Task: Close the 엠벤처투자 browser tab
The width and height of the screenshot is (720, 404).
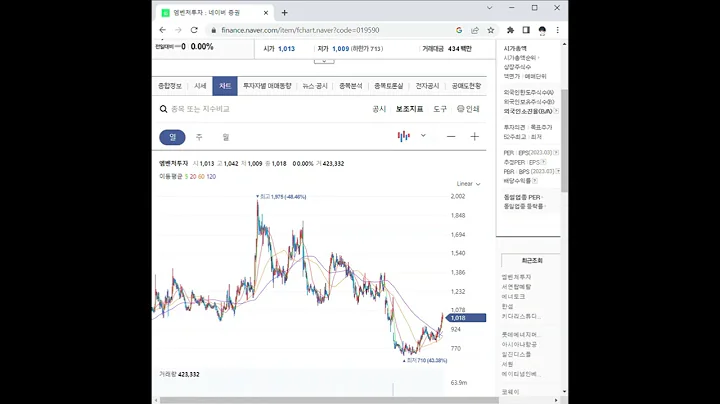Action: (265, 13)
